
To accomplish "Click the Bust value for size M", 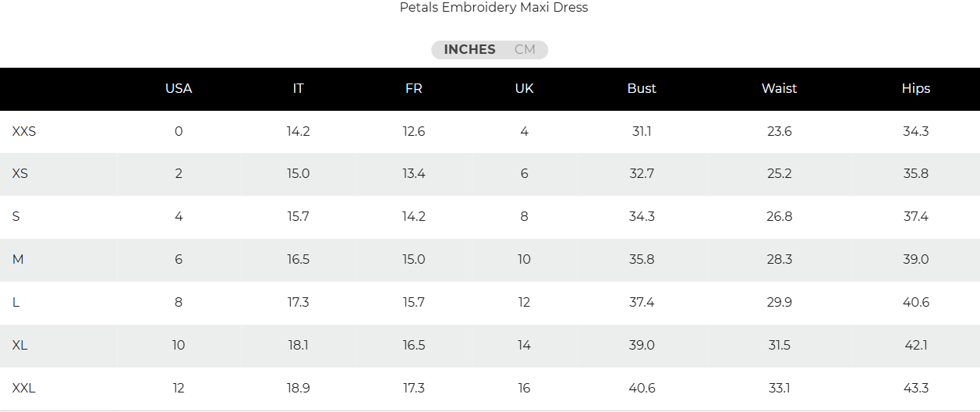I will tap(642, 260).
